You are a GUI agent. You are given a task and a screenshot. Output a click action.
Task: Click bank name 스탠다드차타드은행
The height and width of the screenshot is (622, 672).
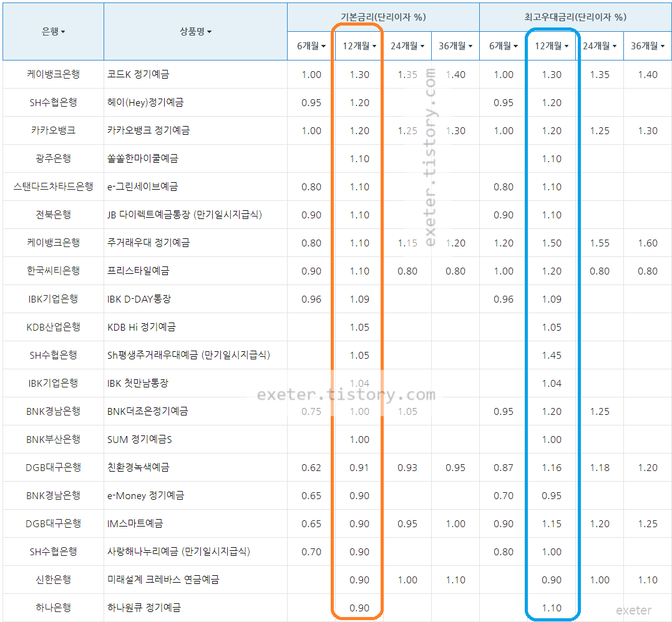(53, 187)
